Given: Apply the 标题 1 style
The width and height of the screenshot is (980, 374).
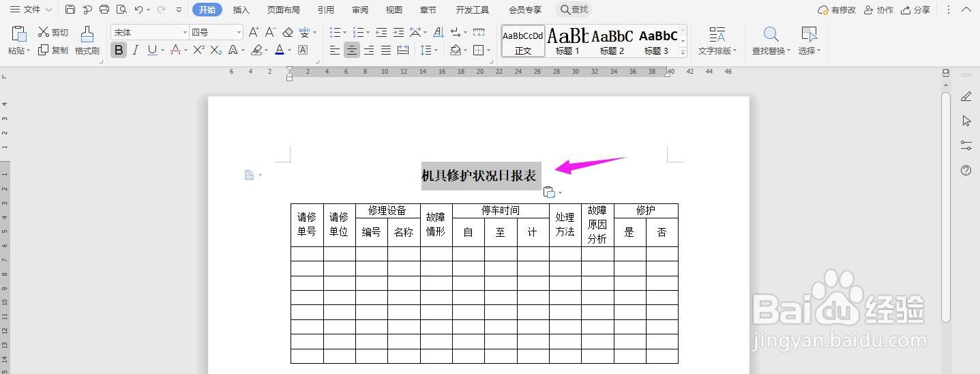Looking at the screenshot, I should click(x=567, y=41).
